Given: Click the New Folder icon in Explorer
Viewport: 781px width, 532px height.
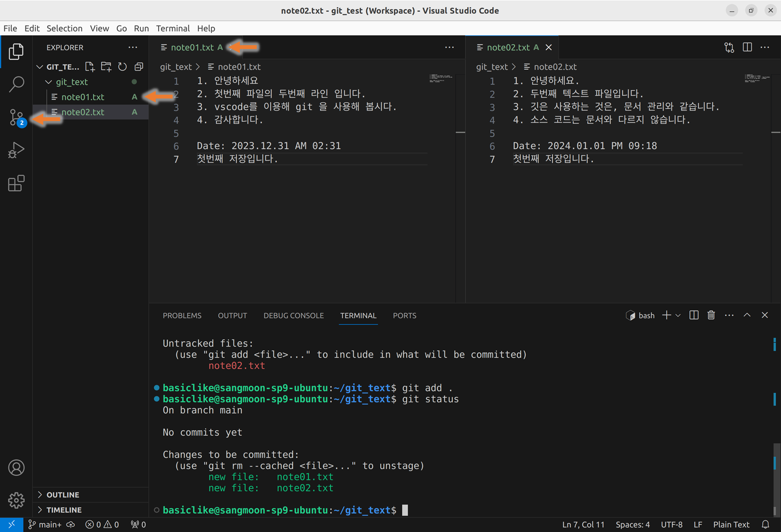Looking at the screenshot, I should click(x=106, y=67).
